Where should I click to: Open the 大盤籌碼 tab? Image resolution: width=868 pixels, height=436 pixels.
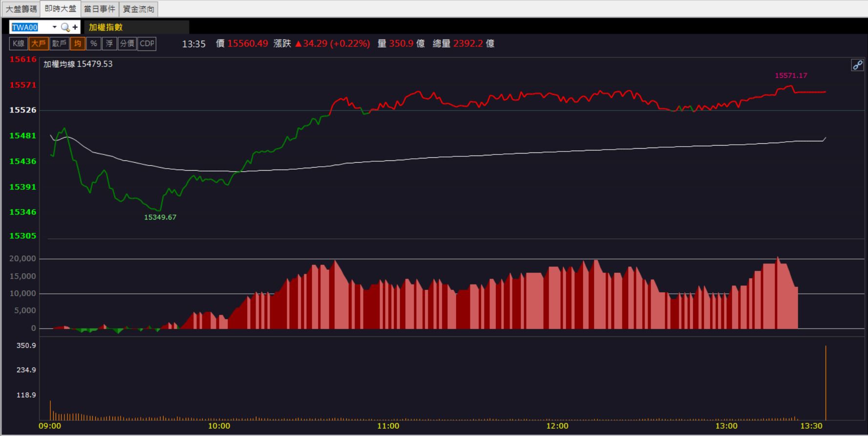21,9
